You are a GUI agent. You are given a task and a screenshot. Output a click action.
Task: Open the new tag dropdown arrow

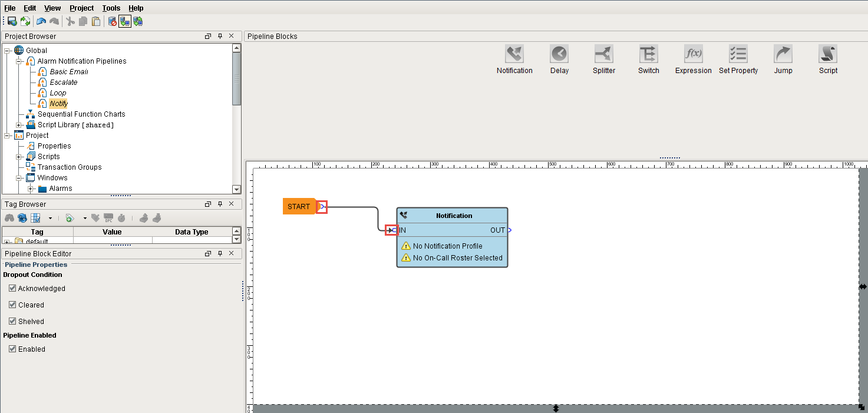tap(85, 218)
